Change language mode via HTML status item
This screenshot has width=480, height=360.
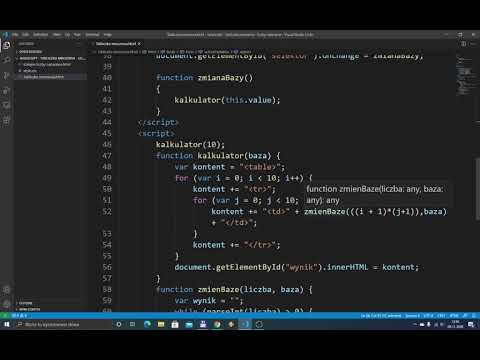pos(454,315)
